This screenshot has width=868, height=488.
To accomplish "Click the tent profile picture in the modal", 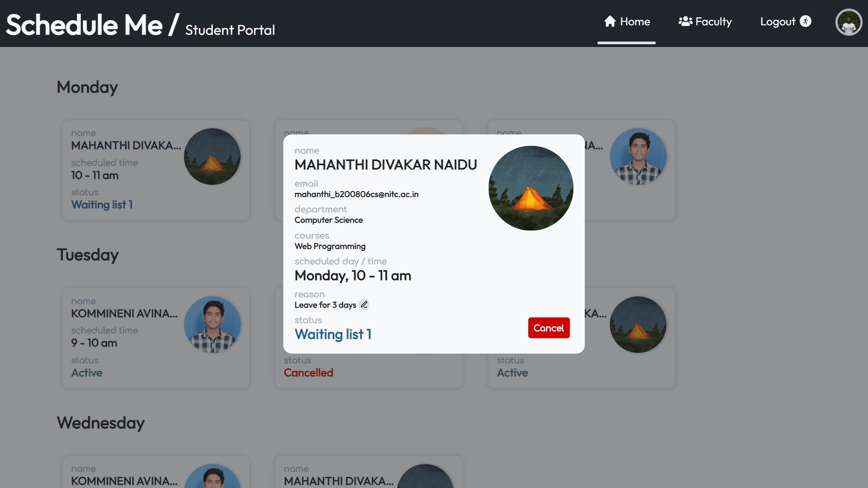I will coord(531,188).
